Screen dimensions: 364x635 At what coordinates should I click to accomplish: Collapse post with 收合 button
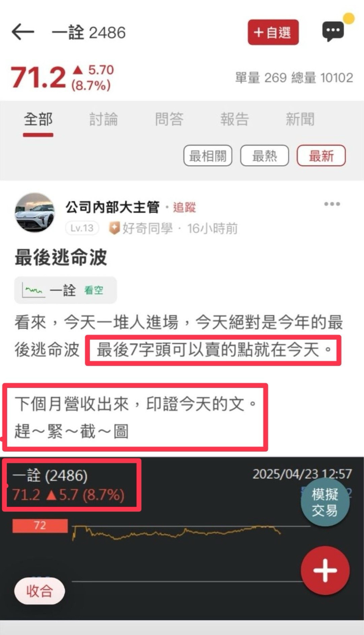coord(40,591)
